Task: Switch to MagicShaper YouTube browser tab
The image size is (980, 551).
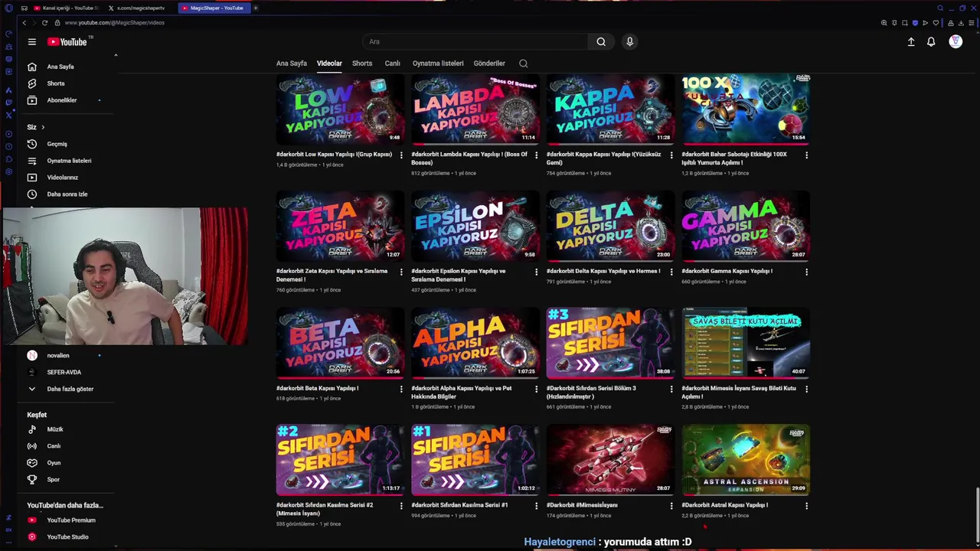Action: [x=213, y=8]
